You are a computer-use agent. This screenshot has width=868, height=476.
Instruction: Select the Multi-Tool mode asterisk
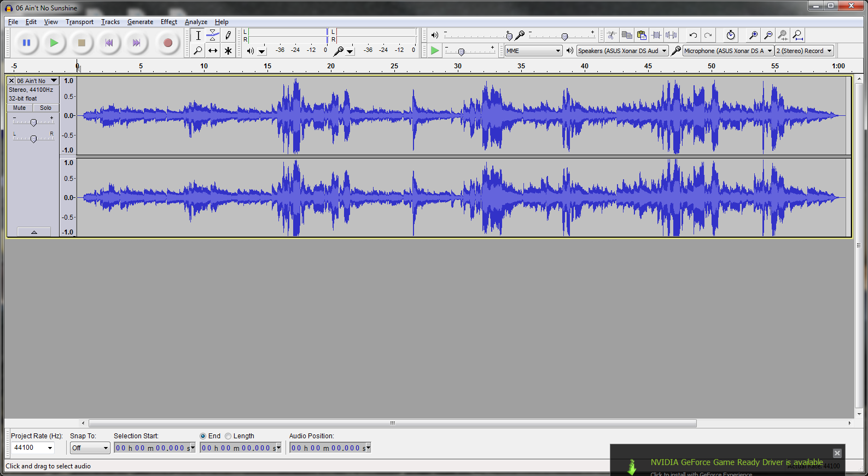228,50
